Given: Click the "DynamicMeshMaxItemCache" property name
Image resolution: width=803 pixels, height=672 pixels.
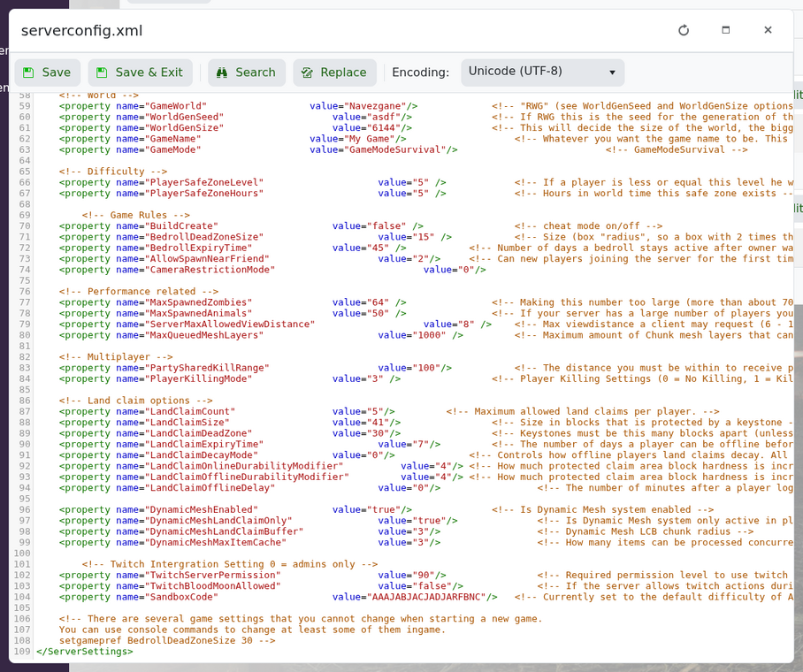Looking at the screenshot, I should [x=216, y=542].
